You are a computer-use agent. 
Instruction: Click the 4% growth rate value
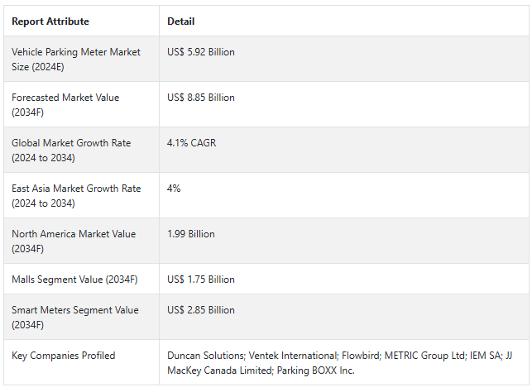tap(174, 189)
